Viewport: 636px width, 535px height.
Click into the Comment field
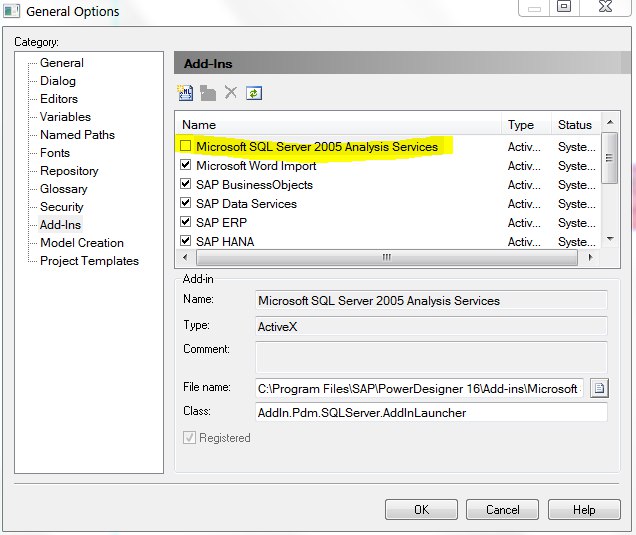pyautogui.click(x=431, y=357)
